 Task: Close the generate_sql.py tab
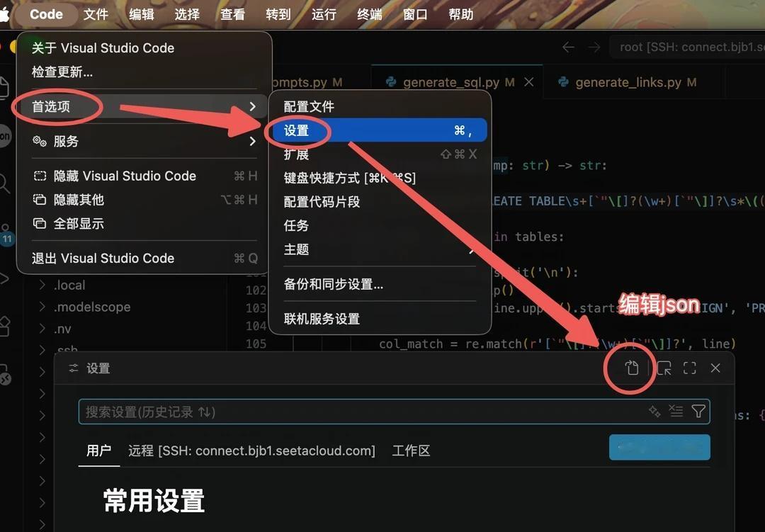pos(529,82)
